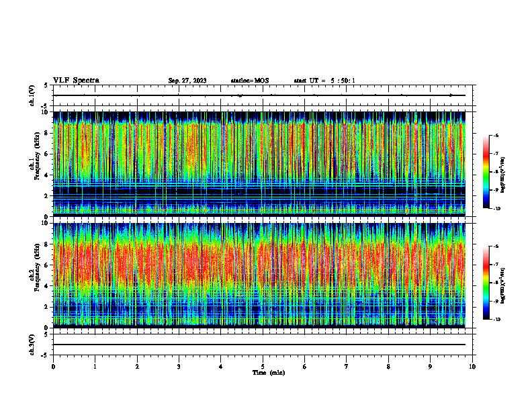Click time axis tick label "10"
The height and width of the screenshot is (411, 532).
coord(472,367)
